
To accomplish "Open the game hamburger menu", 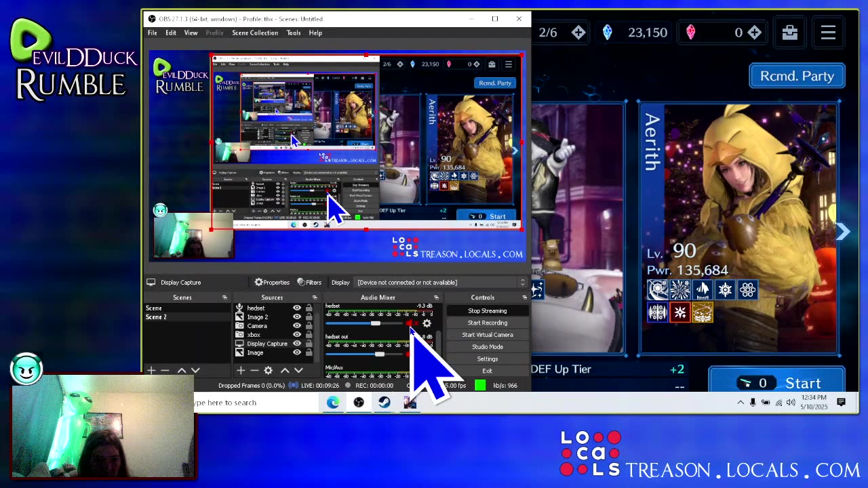I will [828, 32].
